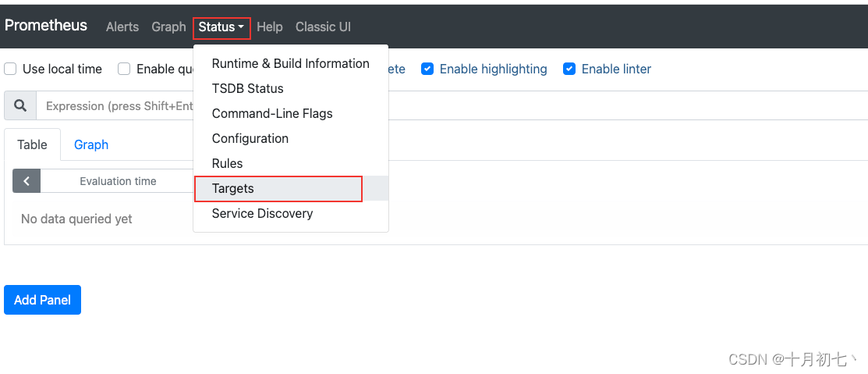
Task: Open Runtime & Build Information
Action: [291, 64]
